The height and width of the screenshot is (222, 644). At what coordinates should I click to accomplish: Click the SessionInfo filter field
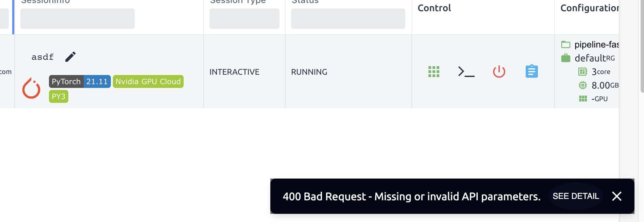tap(77, 19)
